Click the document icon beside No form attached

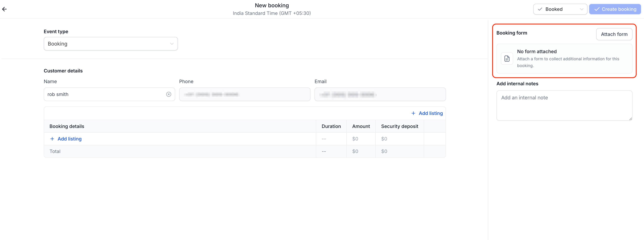507,59
